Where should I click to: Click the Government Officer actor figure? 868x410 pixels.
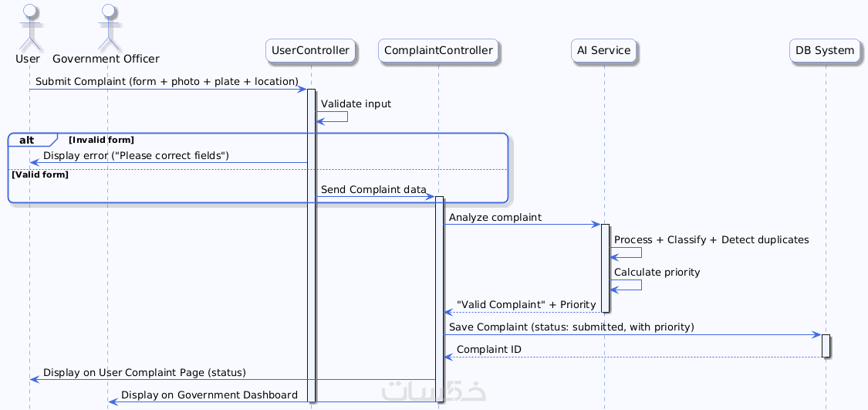tap(106, 26)
